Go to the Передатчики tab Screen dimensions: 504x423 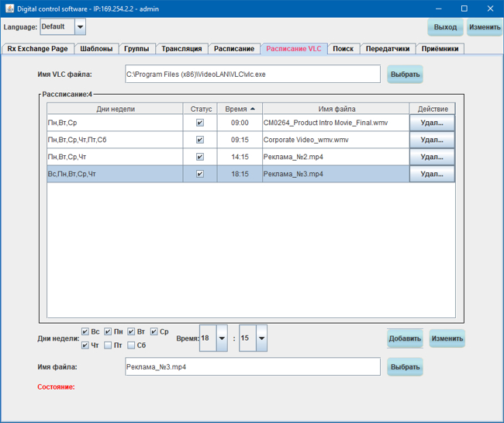coord(388,48)
